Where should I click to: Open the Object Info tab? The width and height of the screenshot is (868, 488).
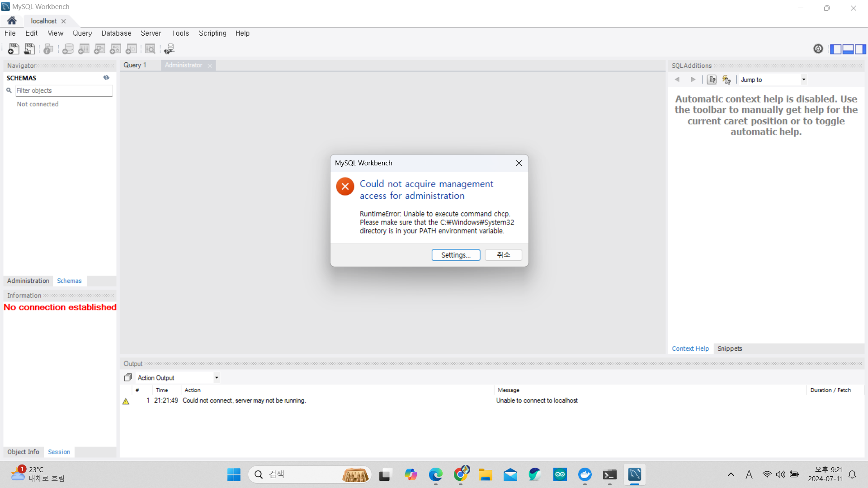click(x=24, y=452)
